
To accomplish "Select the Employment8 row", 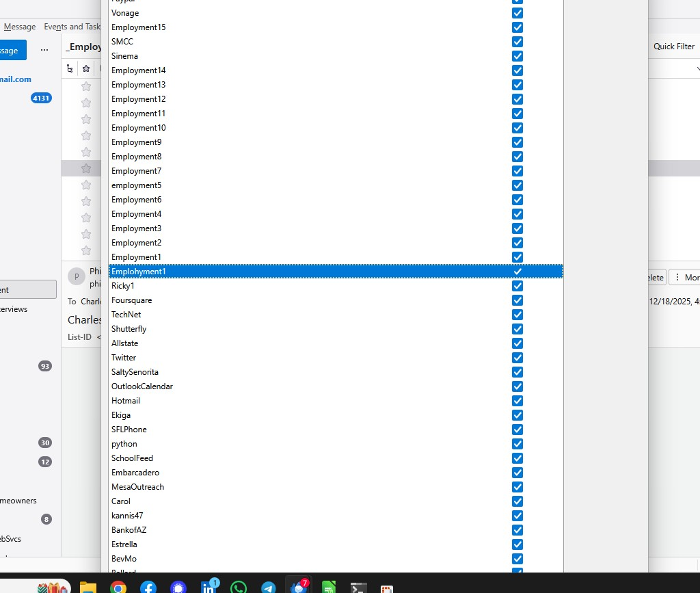I will pyautogui.click(x=336, y=157).
